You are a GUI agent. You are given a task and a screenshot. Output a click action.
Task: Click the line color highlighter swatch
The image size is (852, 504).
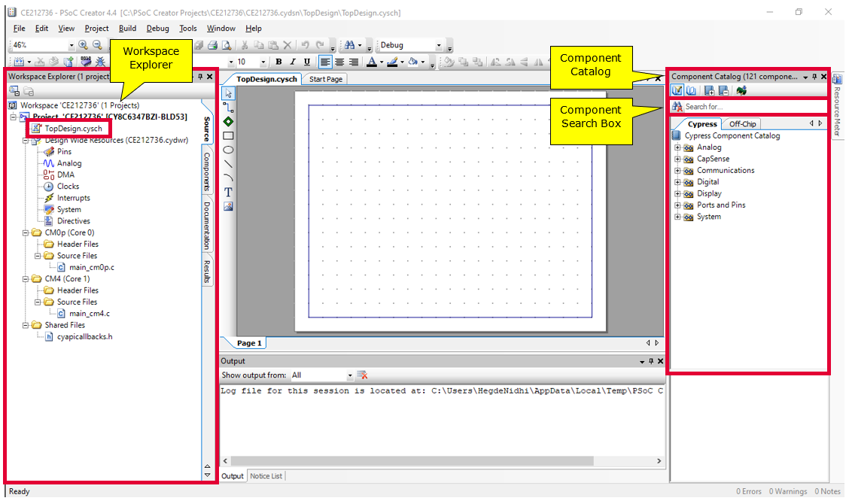pos(392,62)
